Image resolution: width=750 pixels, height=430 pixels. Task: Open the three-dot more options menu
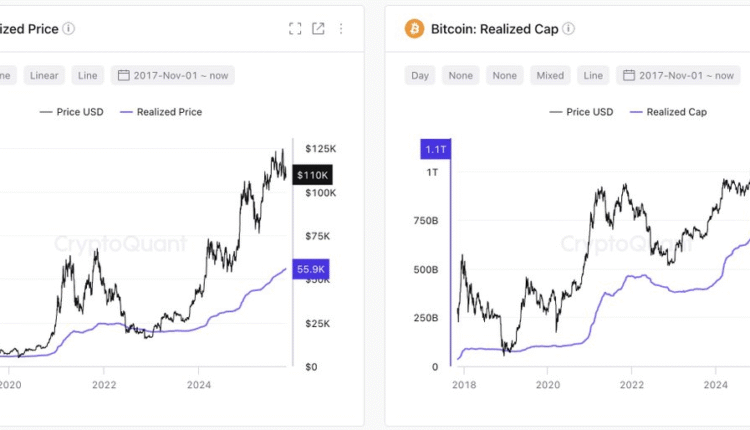341,29
